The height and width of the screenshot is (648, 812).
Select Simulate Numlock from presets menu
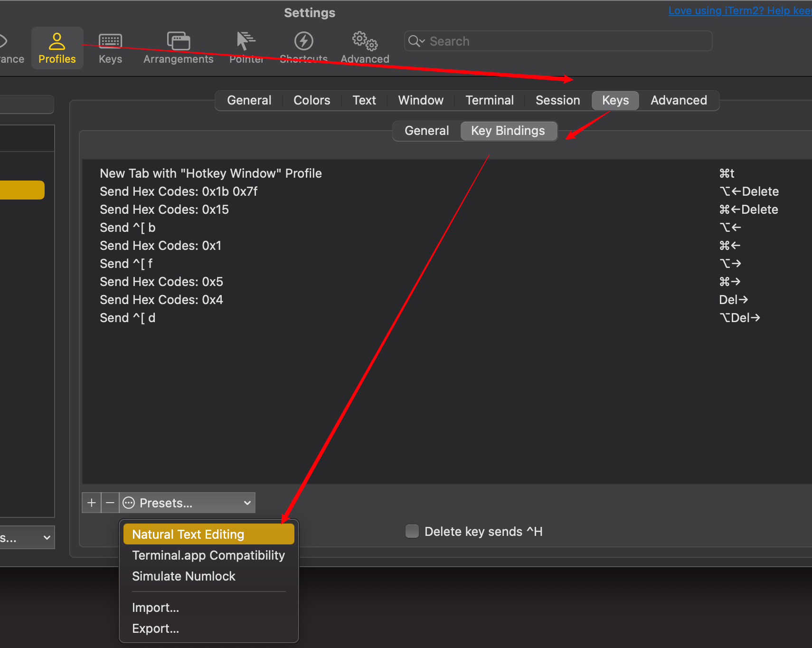184,576
